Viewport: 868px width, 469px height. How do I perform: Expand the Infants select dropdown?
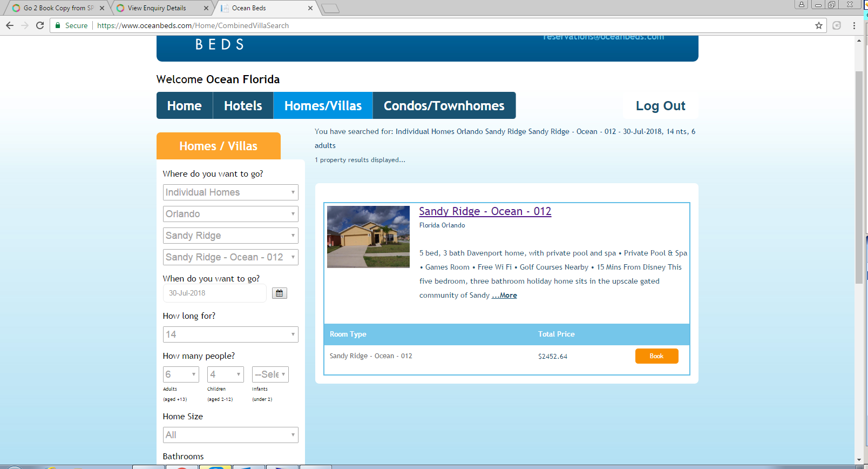[x=270, y=374]
